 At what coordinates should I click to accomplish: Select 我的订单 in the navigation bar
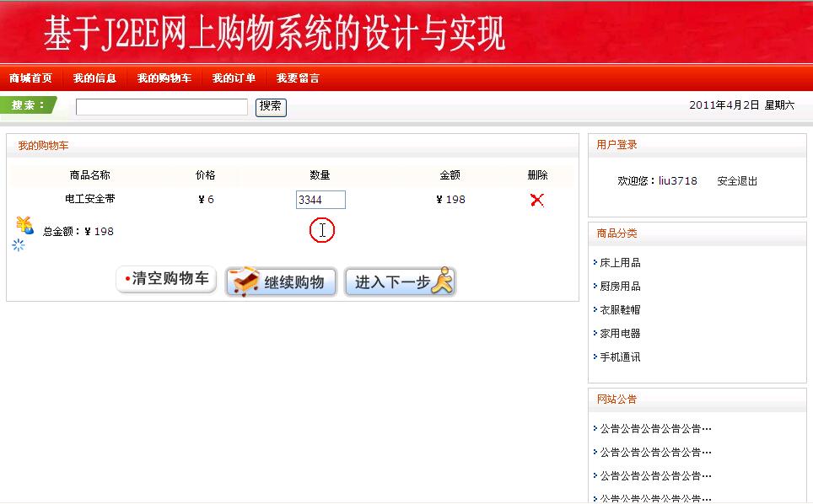click(x=234, y=78)
